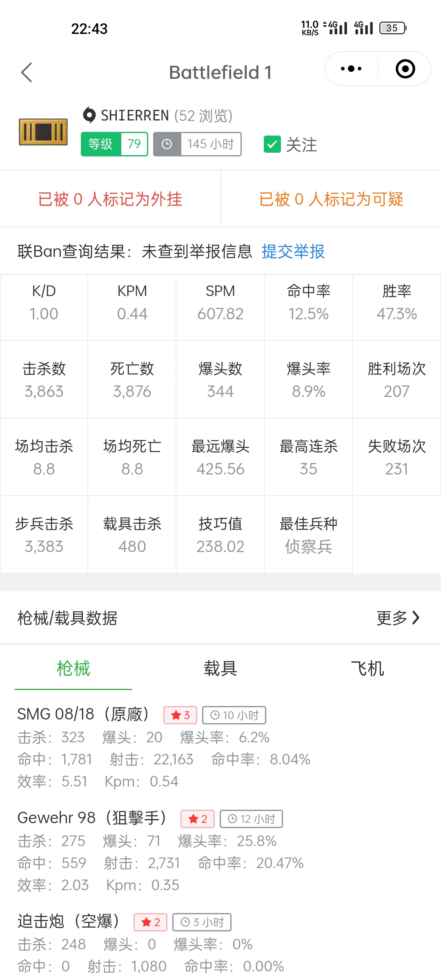Select the 枪械 tab

(73, 668)
